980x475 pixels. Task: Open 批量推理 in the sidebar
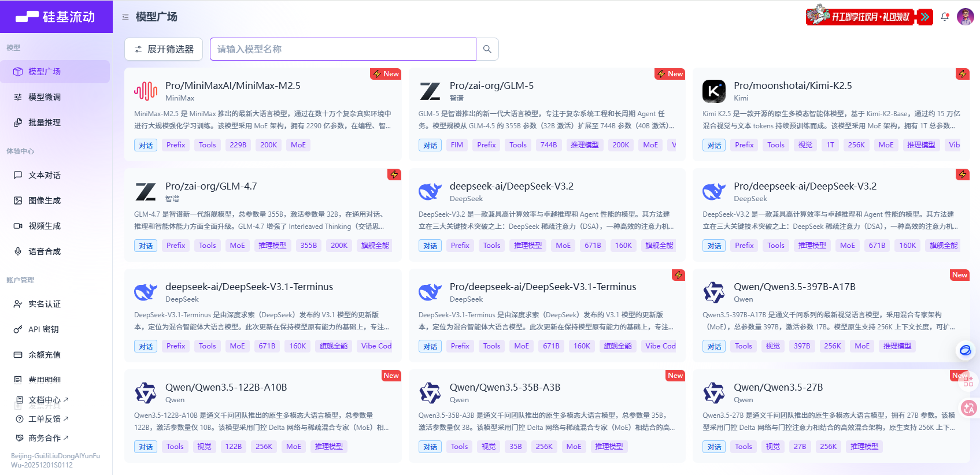tap(55, 123)
